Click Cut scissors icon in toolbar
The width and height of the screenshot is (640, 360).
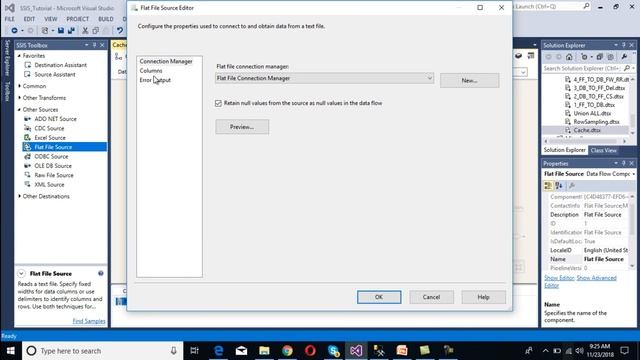[85, 31]
